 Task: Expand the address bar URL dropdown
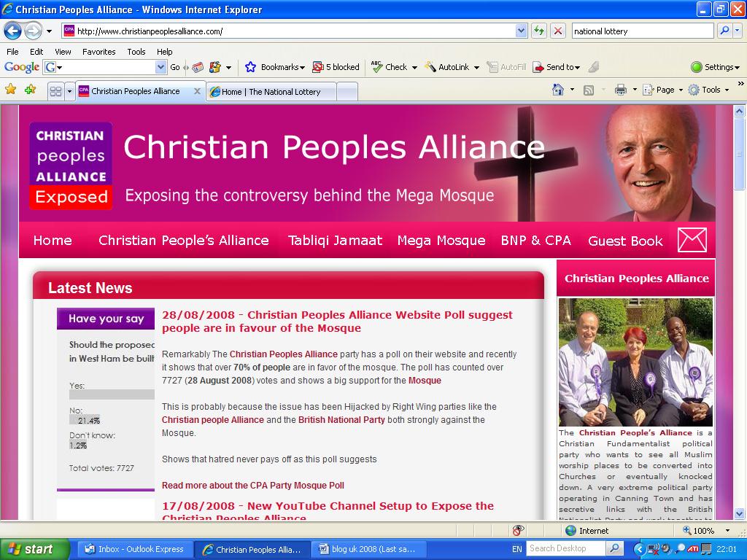pos(521,31)
